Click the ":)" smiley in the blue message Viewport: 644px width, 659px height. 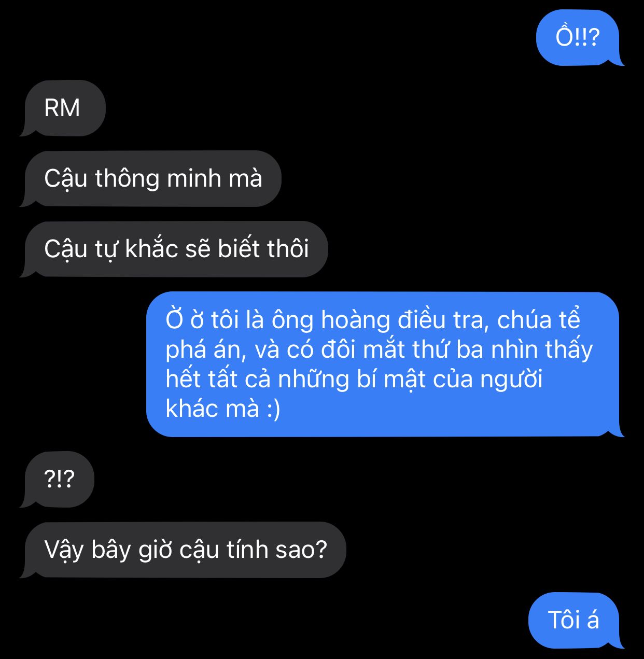(x=273, y=409)
